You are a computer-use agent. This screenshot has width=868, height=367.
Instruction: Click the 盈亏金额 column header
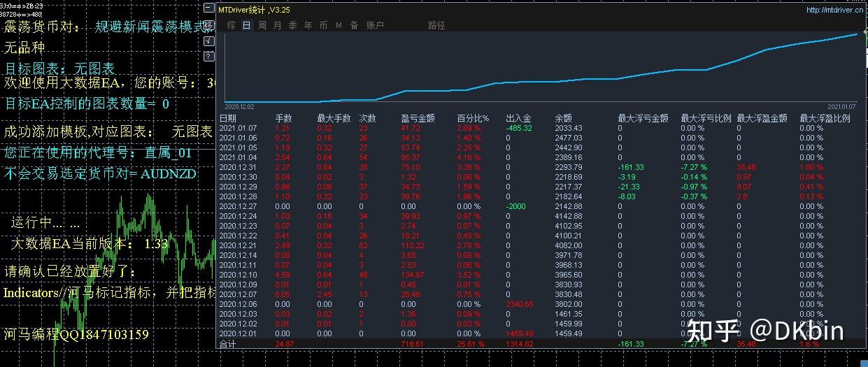tap(418, 118)
